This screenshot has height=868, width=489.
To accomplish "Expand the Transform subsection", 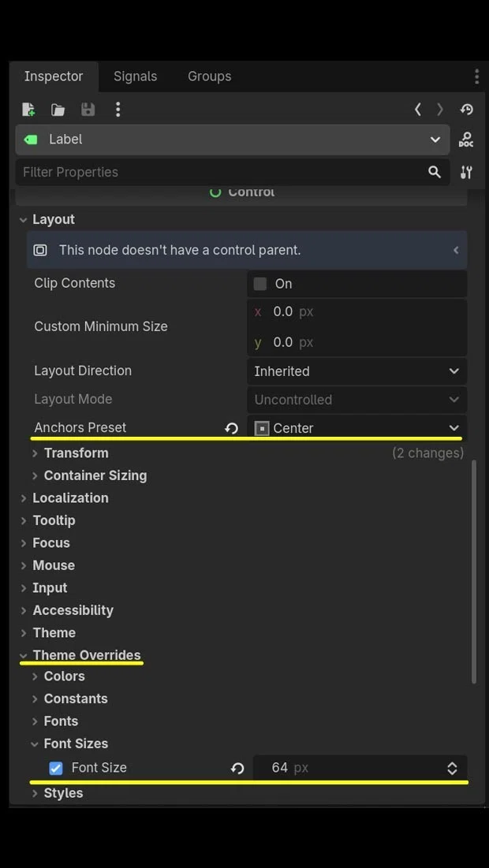I will [76, 453].
